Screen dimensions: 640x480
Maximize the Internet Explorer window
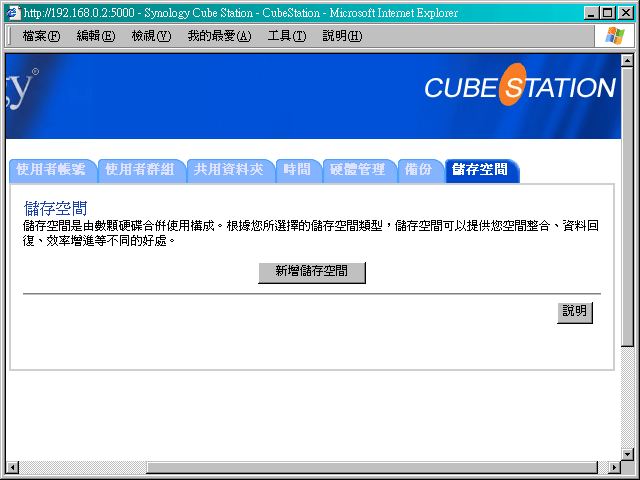pyautogui.click(x=607, y=13)
